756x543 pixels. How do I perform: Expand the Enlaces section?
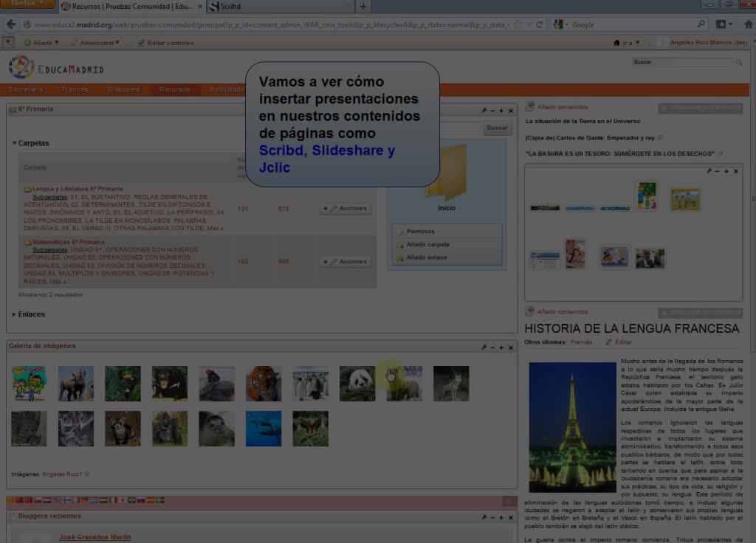[x=29, y=314]
